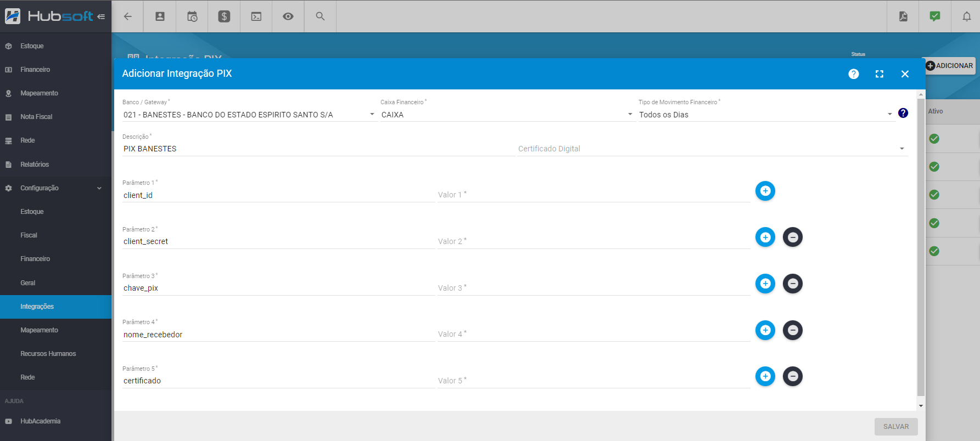Remove the client_secret parameter row
This screenshot has height=441, width=980.
coord(793,237)
